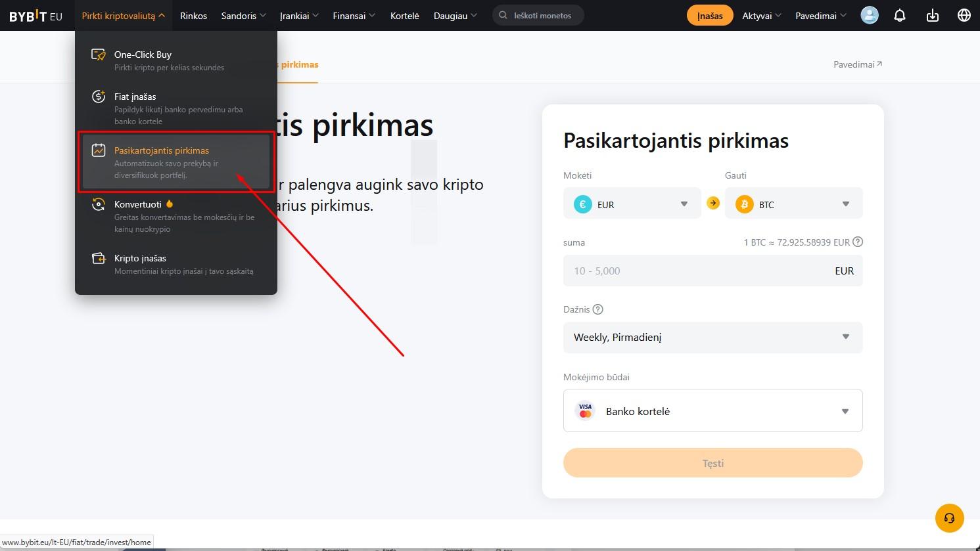Expand the BTC receive currency dropdown

pyautogui.click(x=793, y=204)
